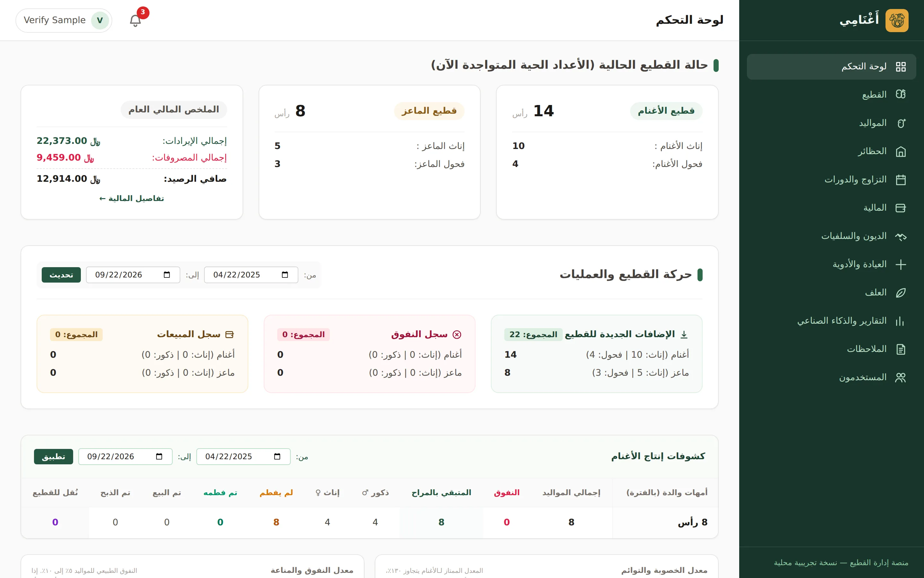Click the card icon beside سجل المبيعات
This screenshot has height=578, width=924.
point(229,335)
